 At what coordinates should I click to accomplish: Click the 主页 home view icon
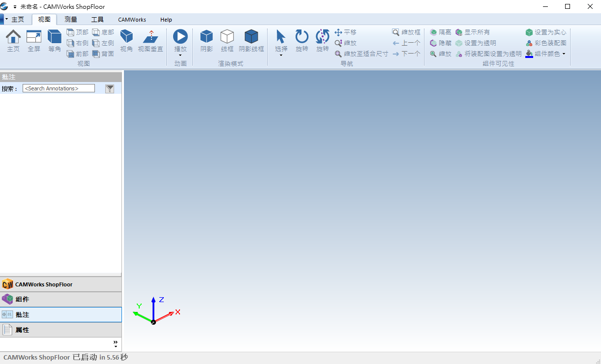pyautogui.click(x=13, y=37)
